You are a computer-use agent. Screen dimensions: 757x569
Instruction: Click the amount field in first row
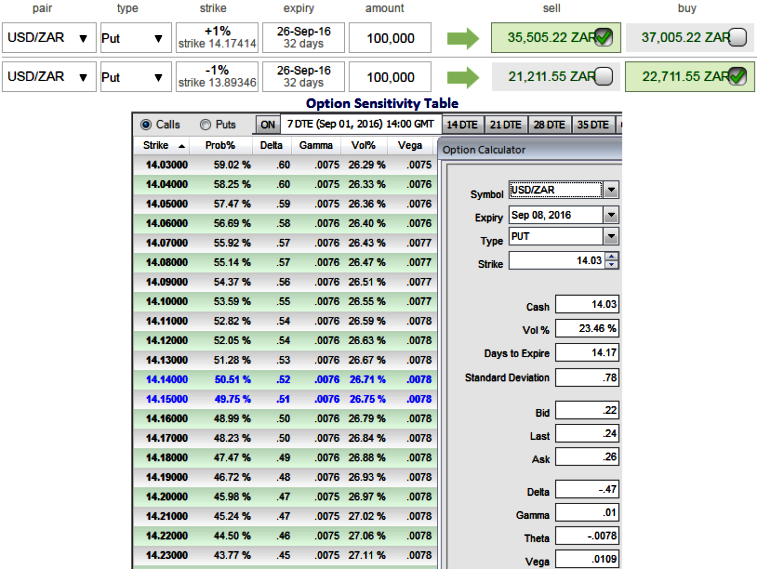(391, 39)
